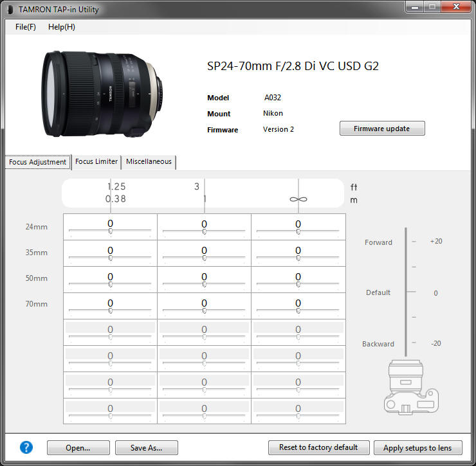
Task: Click Reset to factory default
Action: [319, 447]
